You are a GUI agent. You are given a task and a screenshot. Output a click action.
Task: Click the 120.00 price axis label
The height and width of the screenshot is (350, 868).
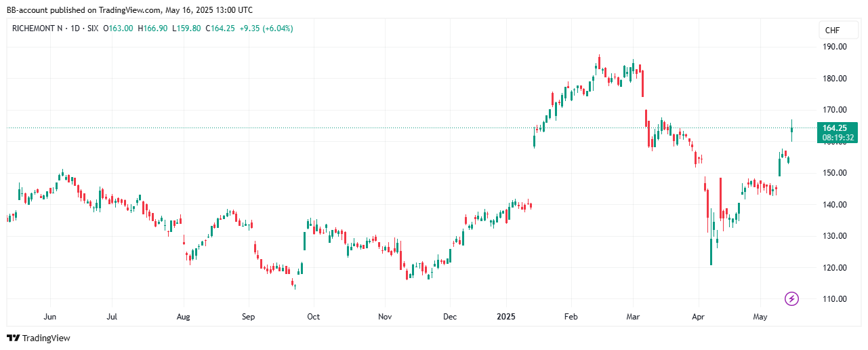pos(834,268)
